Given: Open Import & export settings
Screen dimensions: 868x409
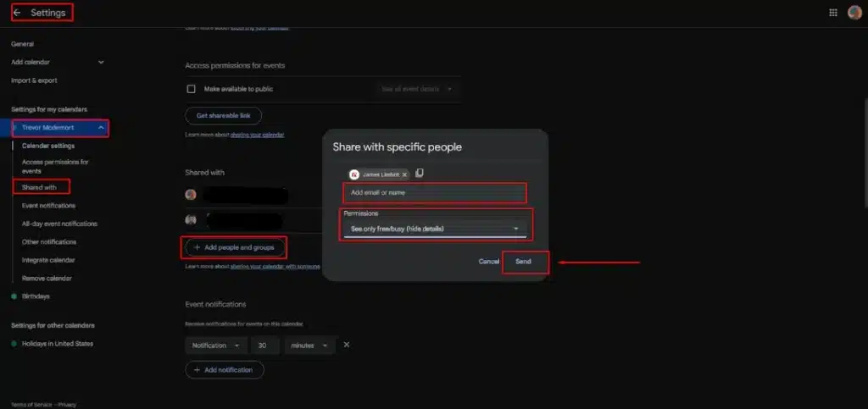Looking at the screenshot, I should point(34,80).
